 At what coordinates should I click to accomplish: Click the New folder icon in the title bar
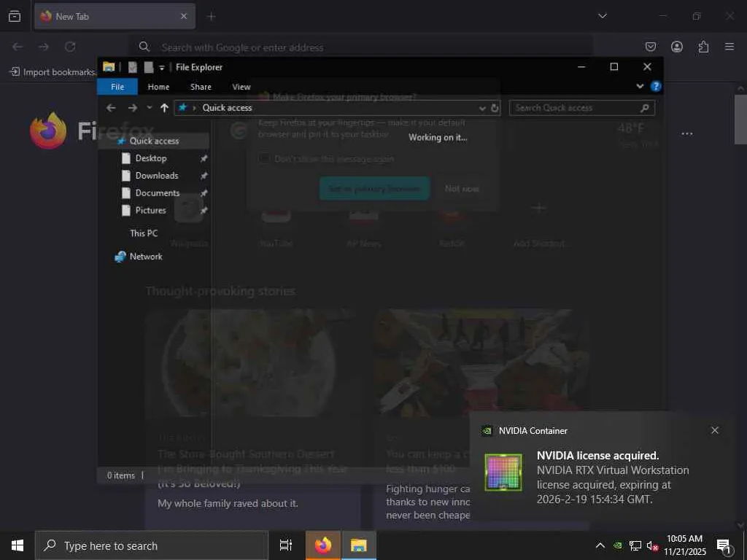[149, 67]
